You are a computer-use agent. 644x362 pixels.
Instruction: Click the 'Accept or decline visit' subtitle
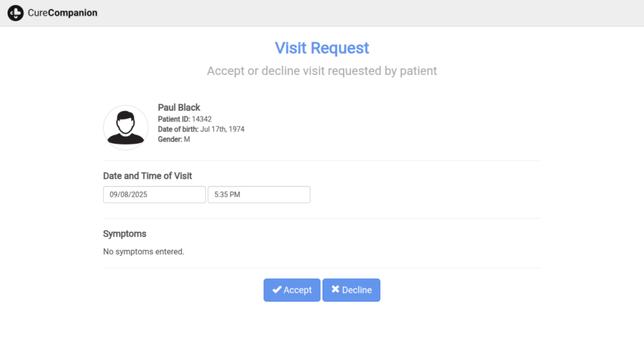[322, 71]
